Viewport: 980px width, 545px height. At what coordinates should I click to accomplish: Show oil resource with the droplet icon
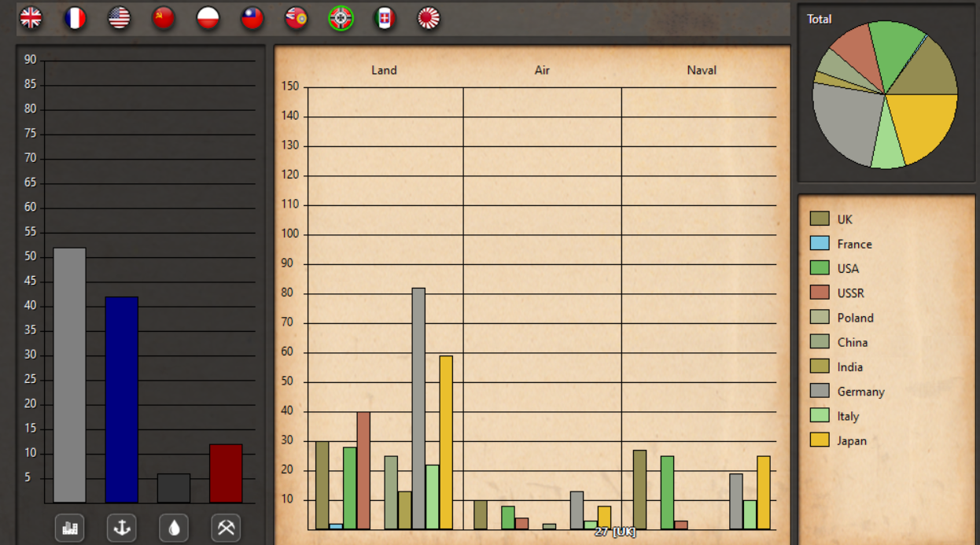(x=174, y=528)
